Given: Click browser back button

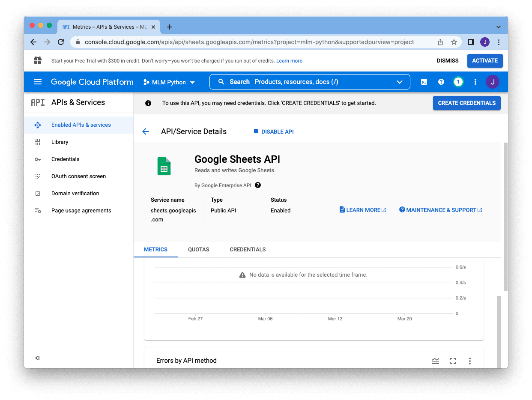Looking at the screenshot, I should pos(33,42).
